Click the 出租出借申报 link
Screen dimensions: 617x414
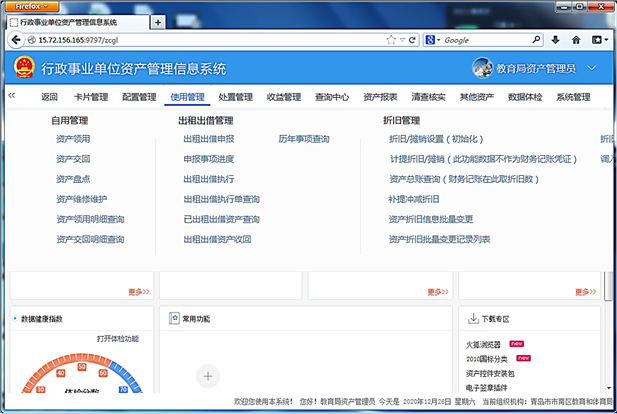coord(209,139)
